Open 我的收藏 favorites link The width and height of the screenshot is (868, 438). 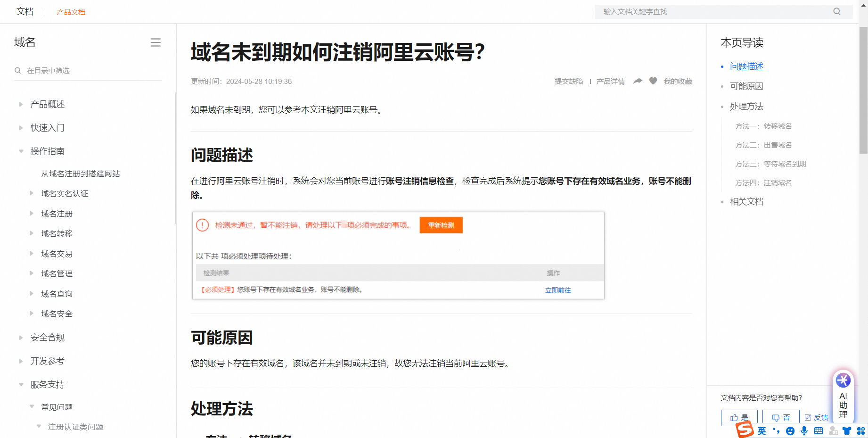(x=678, y=82)
